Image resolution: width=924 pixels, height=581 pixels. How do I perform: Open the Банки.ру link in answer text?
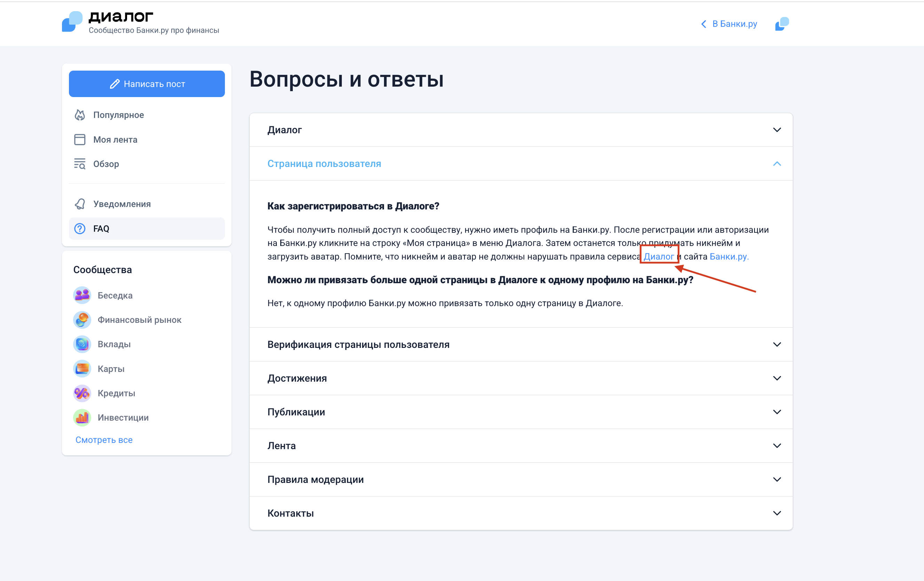click(729, 256)
